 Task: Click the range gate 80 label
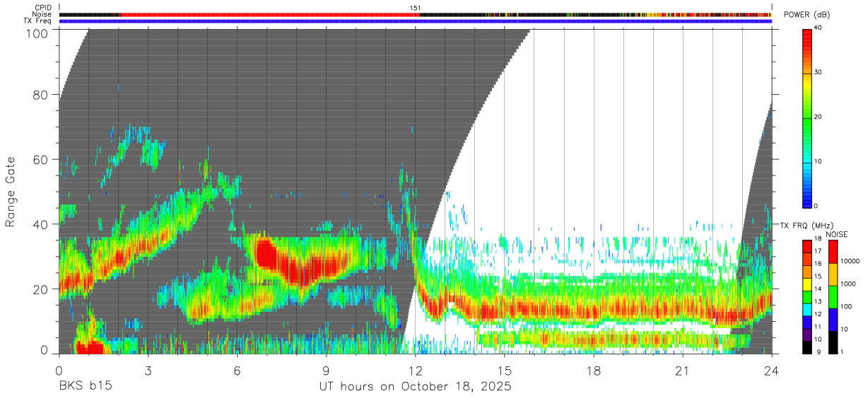click(x=42, y=94)
